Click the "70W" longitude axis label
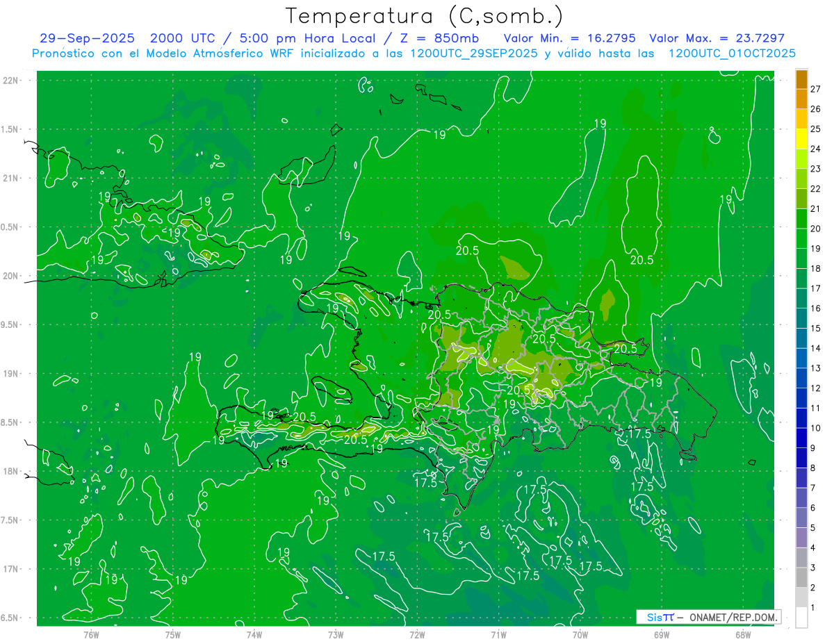Image resolution: width=834 pixels, height=644 pixels. coord(580,635)
